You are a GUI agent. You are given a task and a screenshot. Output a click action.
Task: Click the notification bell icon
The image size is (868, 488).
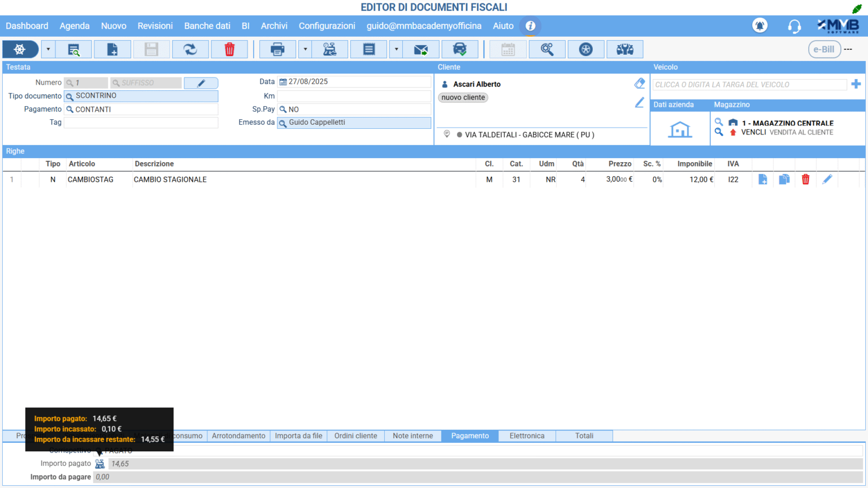click(x=759, y=26)
